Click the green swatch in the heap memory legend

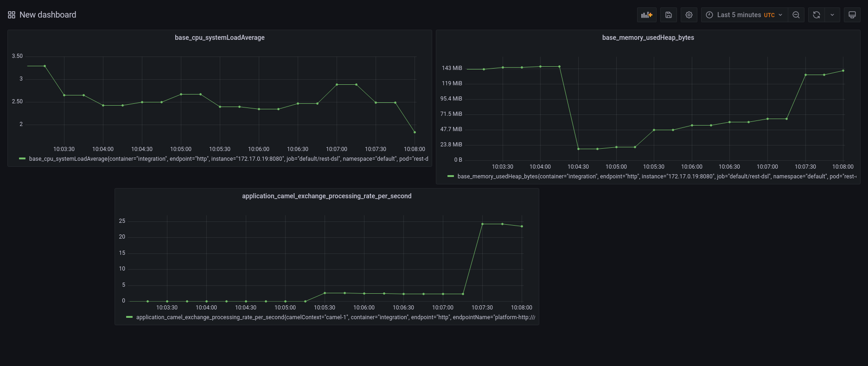click(451, 177)
